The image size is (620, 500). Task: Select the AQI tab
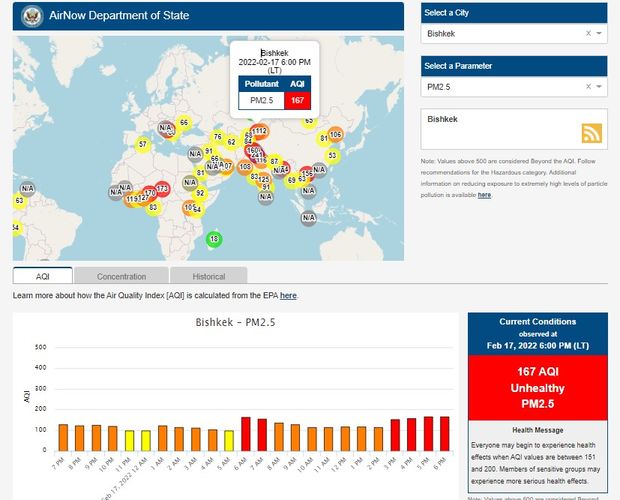(42, 276)
